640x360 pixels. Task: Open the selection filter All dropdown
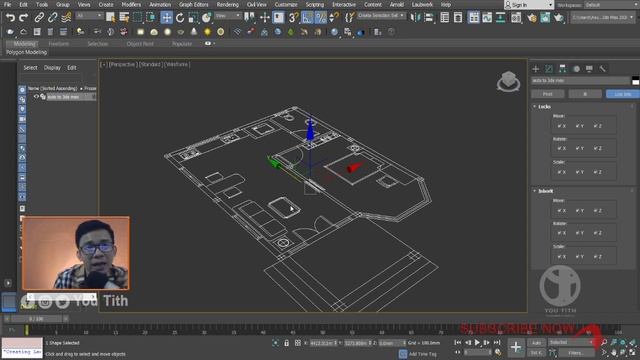[x=89, y=16]
